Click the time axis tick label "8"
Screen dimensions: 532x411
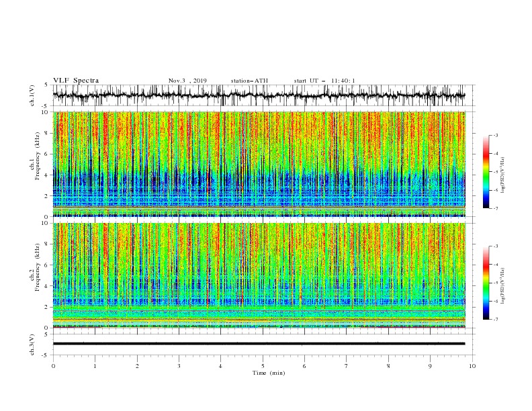[388, 366]
